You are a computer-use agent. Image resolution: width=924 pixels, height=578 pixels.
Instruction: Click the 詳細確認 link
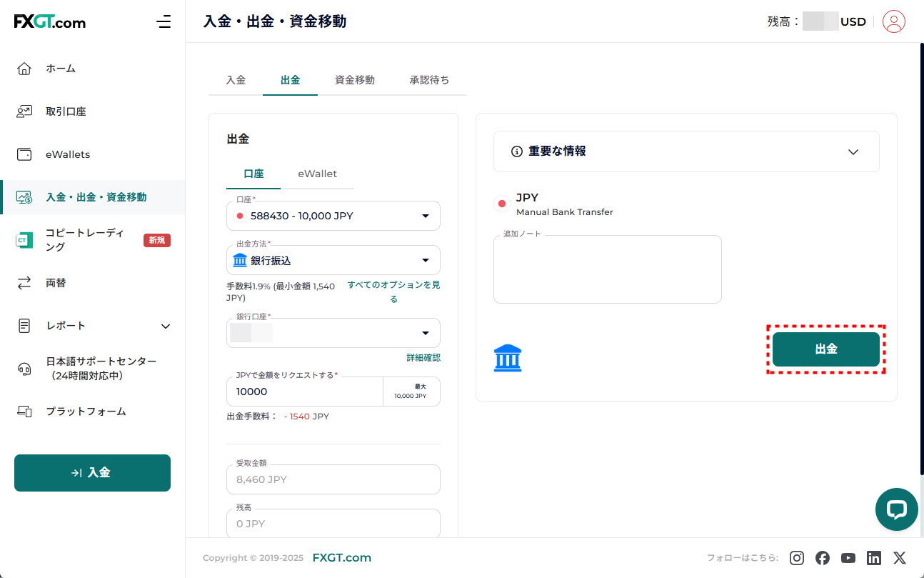(x=423, y=358)
